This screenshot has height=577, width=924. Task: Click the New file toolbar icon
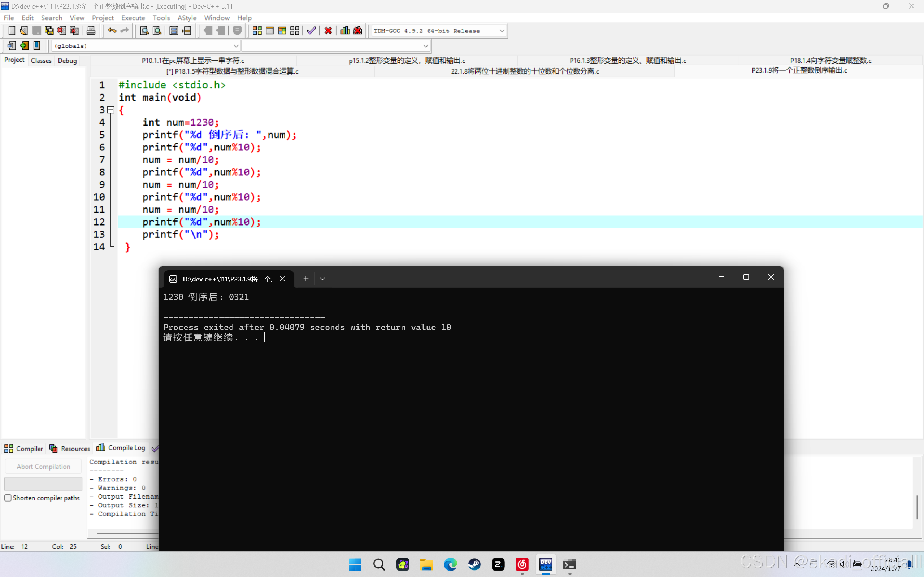12,31
